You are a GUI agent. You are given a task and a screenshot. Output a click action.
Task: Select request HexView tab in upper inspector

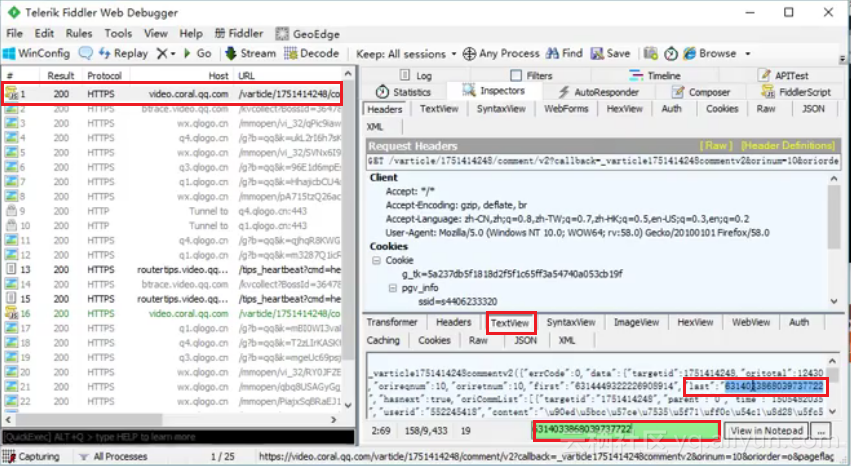coord(624,109)
